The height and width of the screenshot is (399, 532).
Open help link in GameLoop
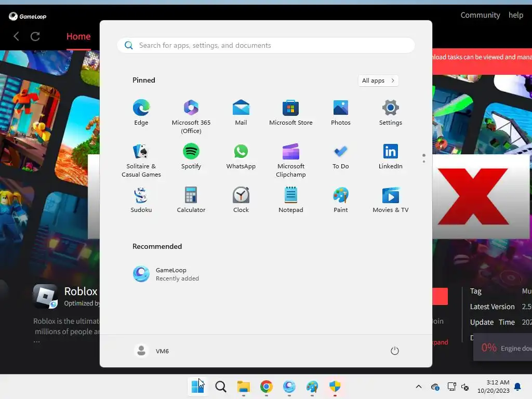point(516,15)
